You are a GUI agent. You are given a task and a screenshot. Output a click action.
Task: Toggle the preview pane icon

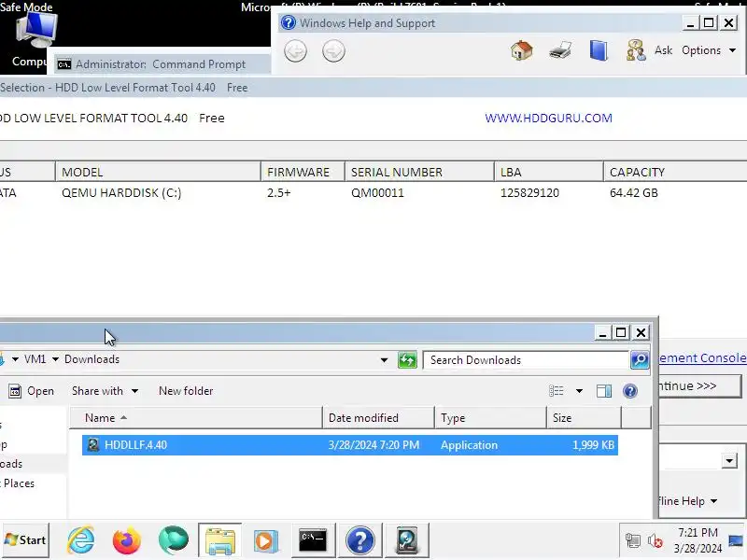[x=604, y=391]
